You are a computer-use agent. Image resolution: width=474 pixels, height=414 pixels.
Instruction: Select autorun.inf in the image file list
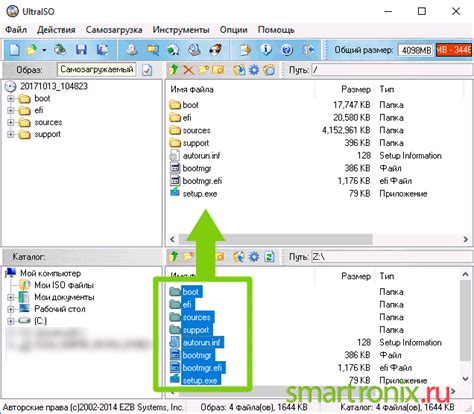coord(201,156)
